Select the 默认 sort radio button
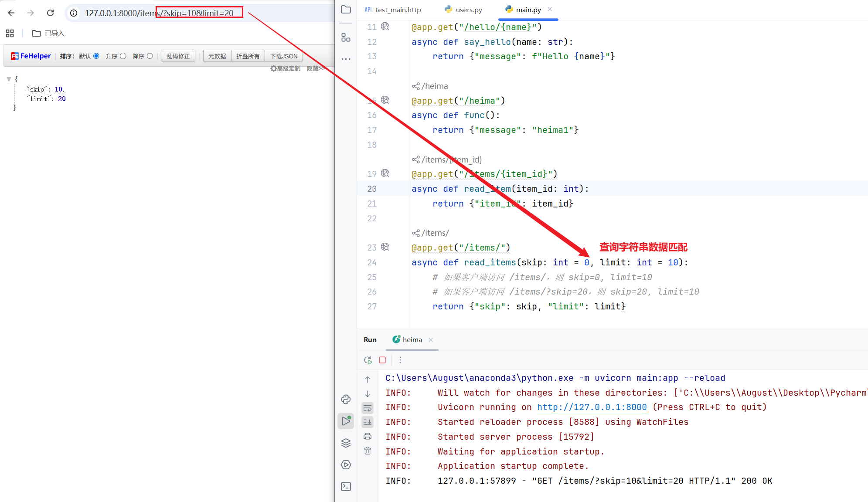This screenshot has width=868, height=502. click(96, 56)
